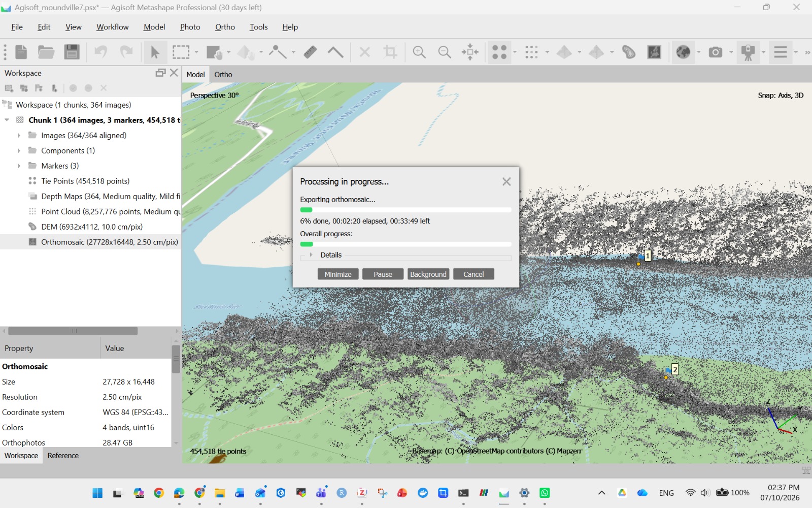Select the DEM (6932x4112) tree item
This screenshot has width=812, height=508.
click(x=91, y=227)
